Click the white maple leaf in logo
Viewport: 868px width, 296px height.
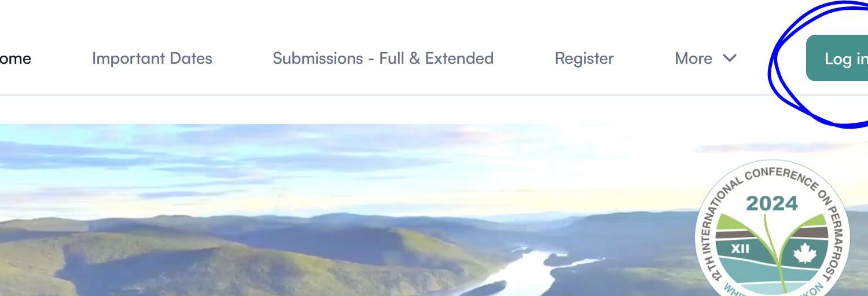pos(804,254)
